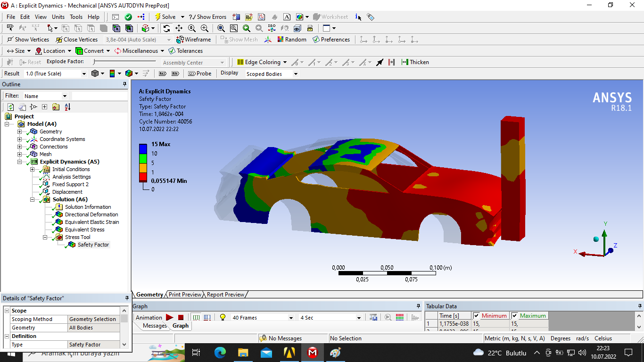Open File Explorer from the taskbar

pyautogui.click(x=243, y=353)
